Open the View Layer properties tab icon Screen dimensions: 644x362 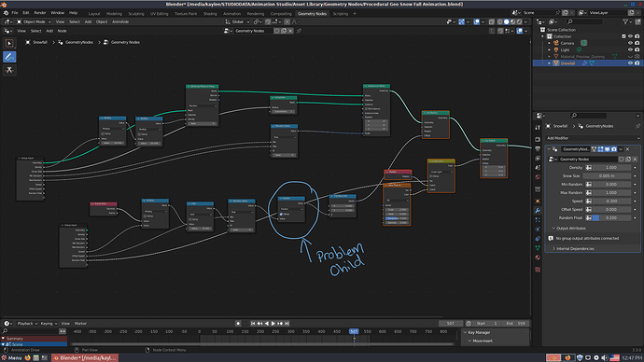coord(538,158)
